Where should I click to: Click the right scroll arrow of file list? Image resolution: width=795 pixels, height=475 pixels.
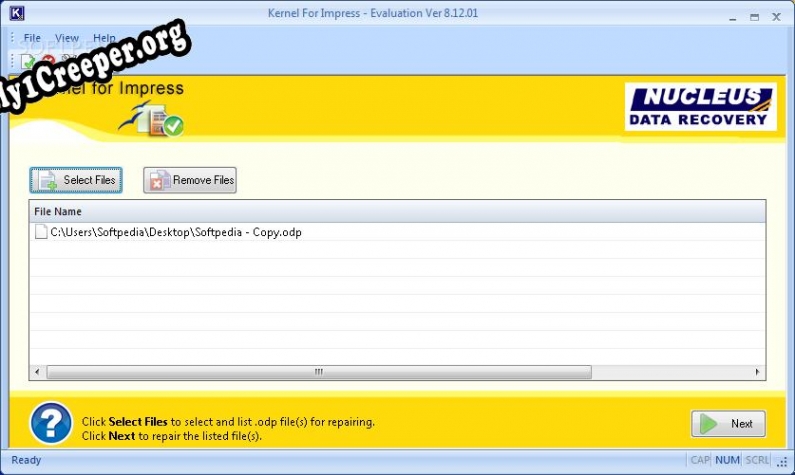[x=758, y=372]
